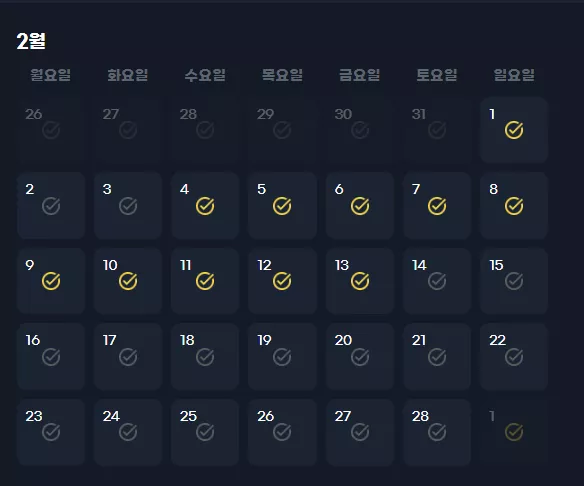The width and height of the screenshot is (584, 486).
Task: Click the gray checkmark icon on day 2
Action: (51, 206)
